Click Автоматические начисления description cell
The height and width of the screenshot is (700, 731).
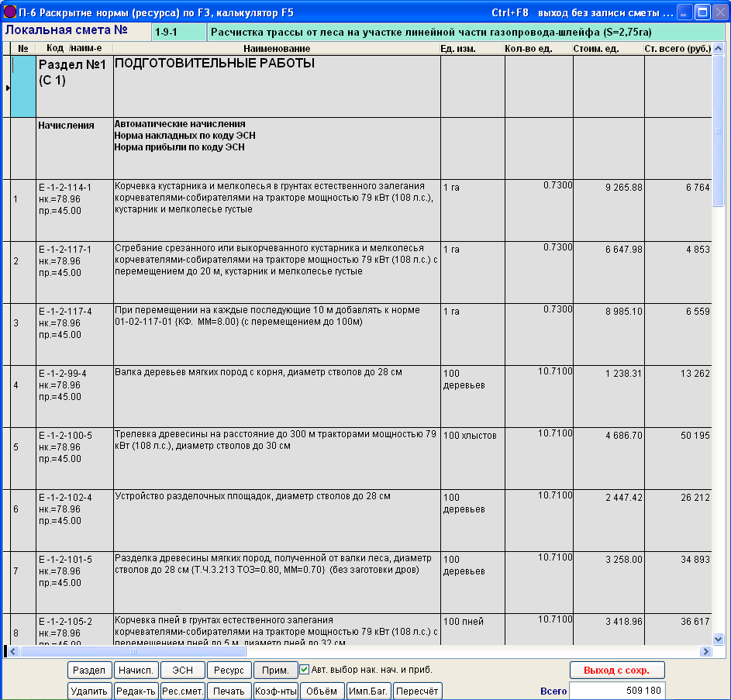(277, 148)
